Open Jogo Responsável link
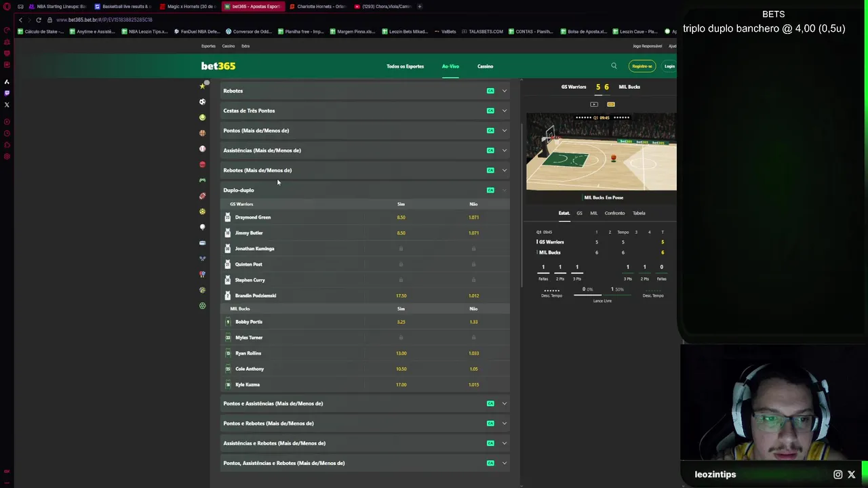 point(647,46)
